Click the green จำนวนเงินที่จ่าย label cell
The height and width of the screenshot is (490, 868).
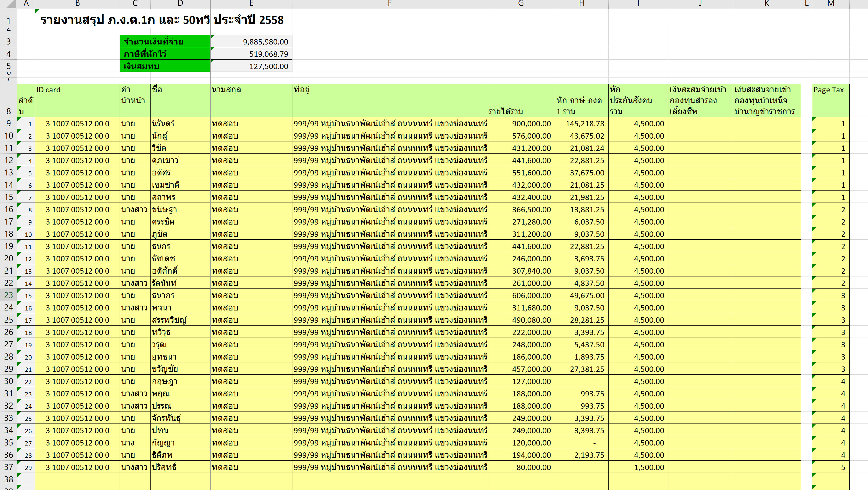point(165,41)
